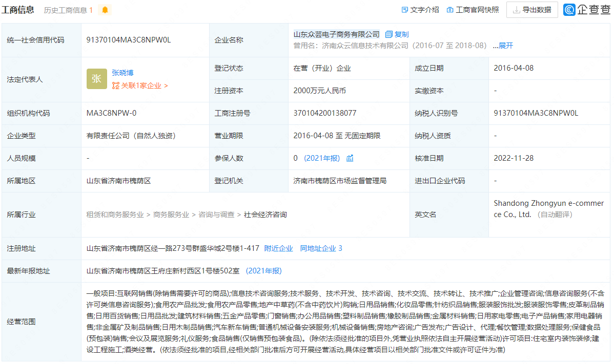
Task: Open the 工商官网快照 camera icon
Action: pyautogui.click(x=449, y=10)
